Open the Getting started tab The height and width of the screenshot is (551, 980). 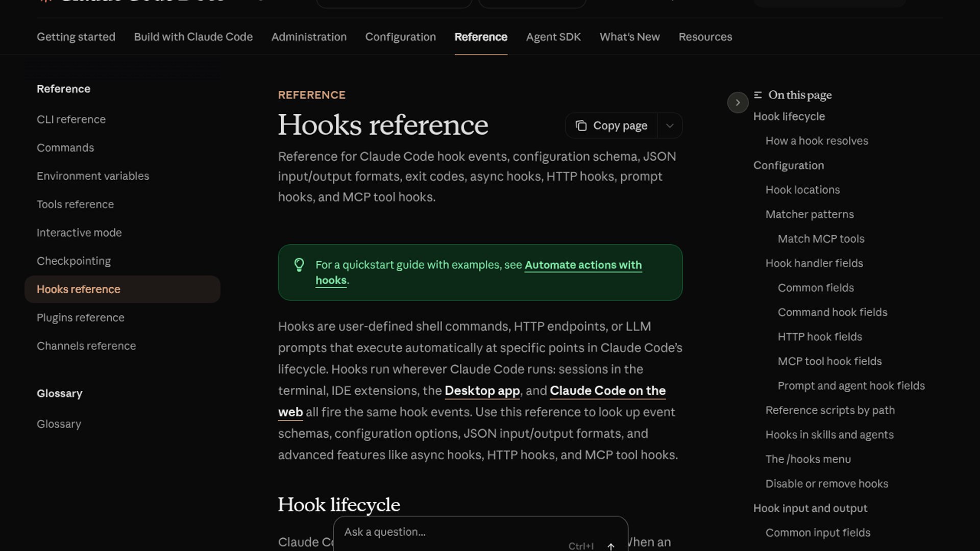[76, 37]
